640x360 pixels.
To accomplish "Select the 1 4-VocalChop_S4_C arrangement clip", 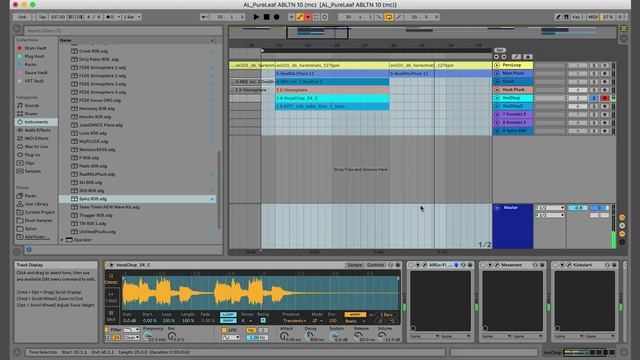I will click(x=332, y=98).
